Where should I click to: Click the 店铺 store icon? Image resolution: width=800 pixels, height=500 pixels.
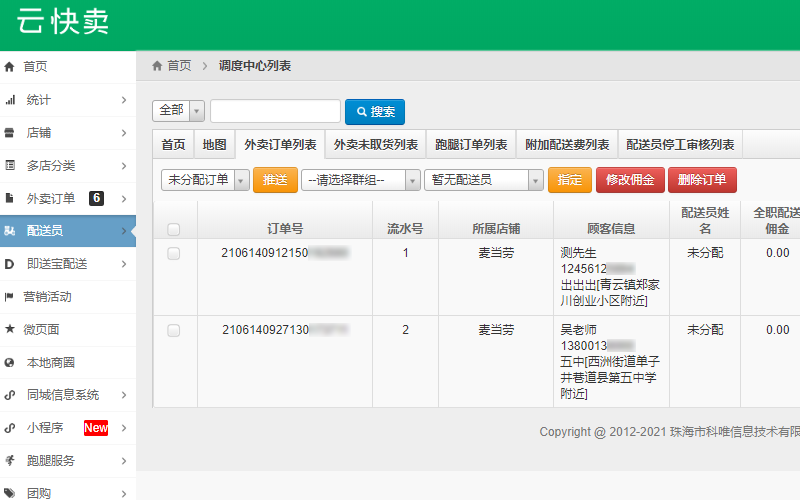click(x=9, y=133)
